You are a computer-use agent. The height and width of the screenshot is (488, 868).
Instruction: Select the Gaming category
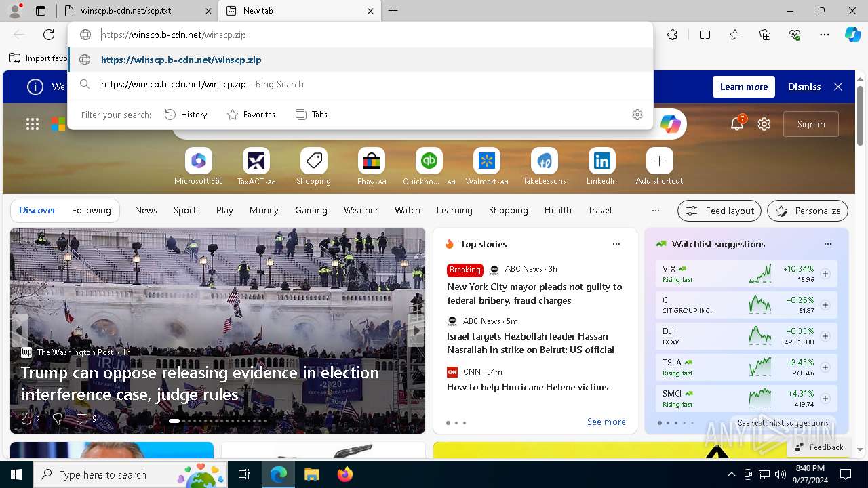click(311, 210)
